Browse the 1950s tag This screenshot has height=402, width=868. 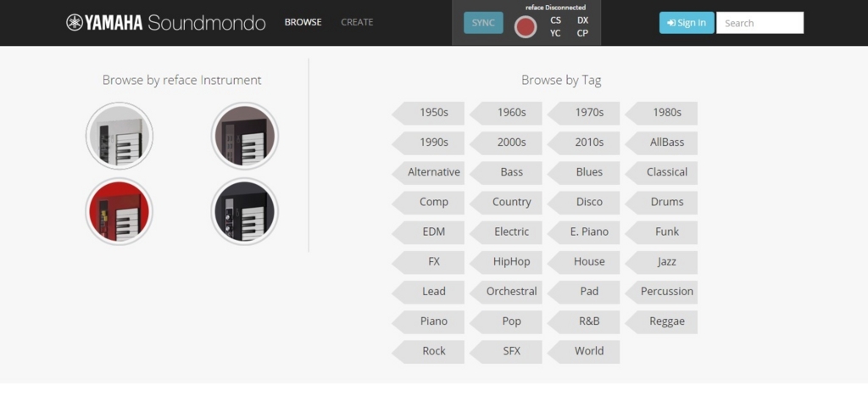(x=428, y=113)
